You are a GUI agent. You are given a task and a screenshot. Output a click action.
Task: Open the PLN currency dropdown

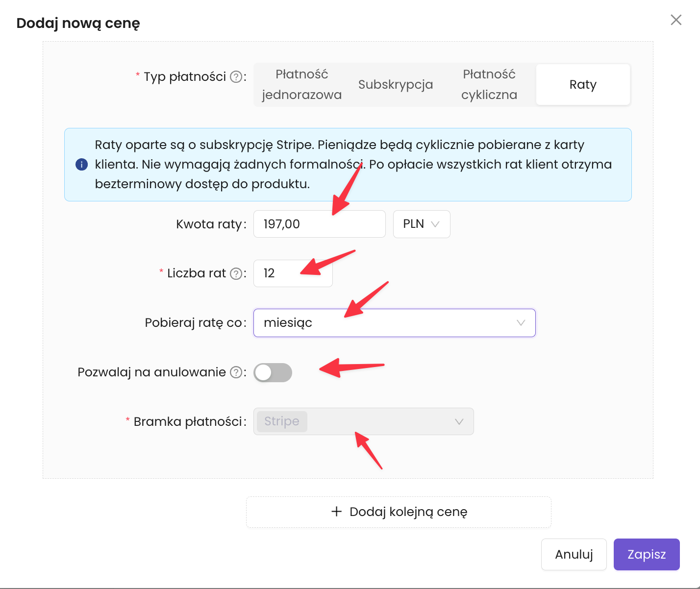(x=421, y=224)
